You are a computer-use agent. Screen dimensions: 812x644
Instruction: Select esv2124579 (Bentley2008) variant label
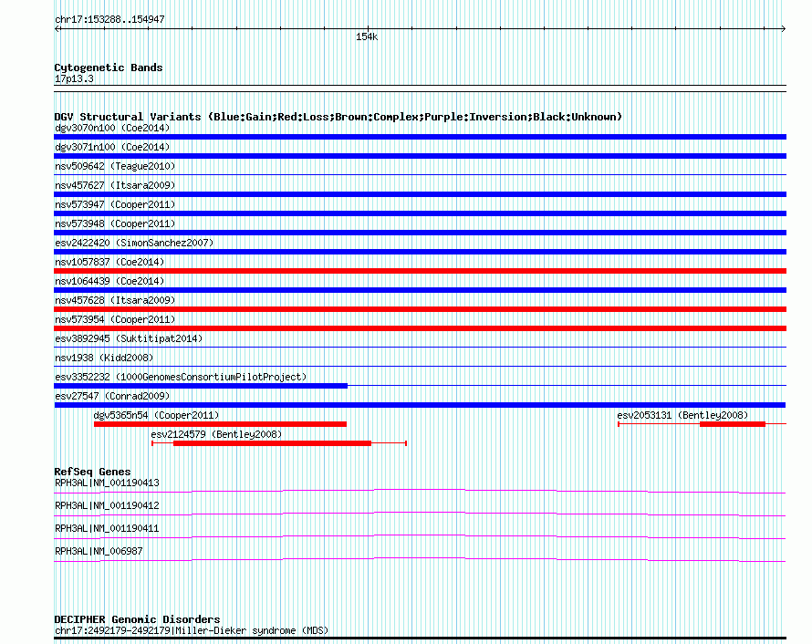(216, 434)
